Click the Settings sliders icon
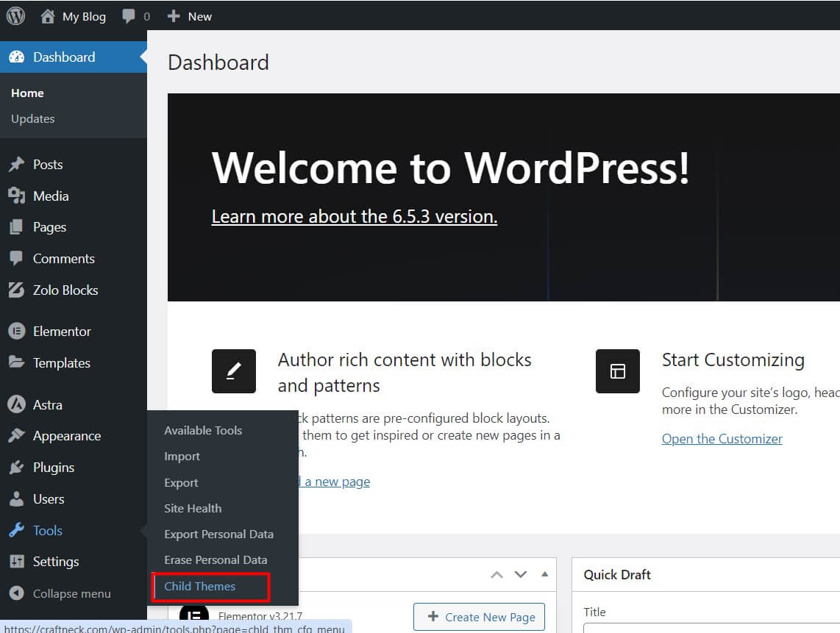The width and height of the screenshot is (840, 633). 17,561
